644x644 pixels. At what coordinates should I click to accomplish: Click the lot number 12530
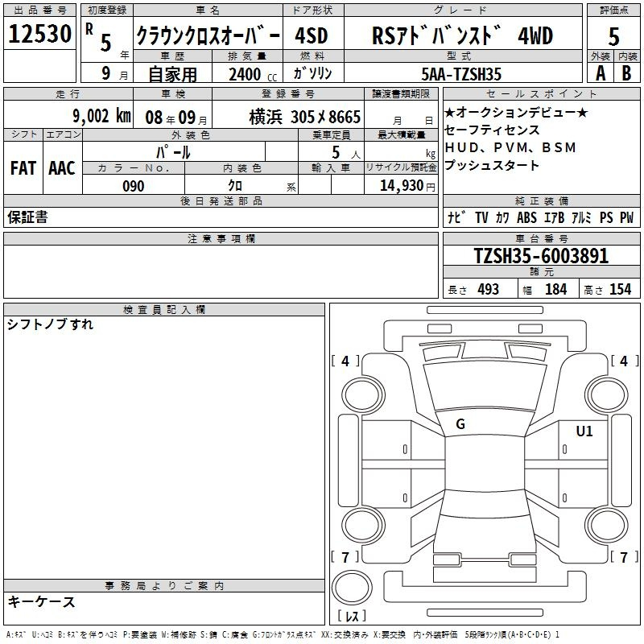(x=40, y=35)
